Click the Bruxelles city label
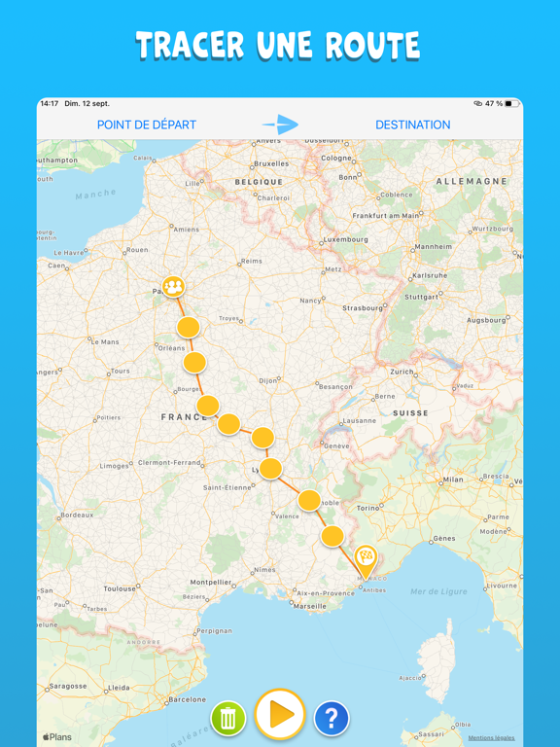 (x=271, y=163)
